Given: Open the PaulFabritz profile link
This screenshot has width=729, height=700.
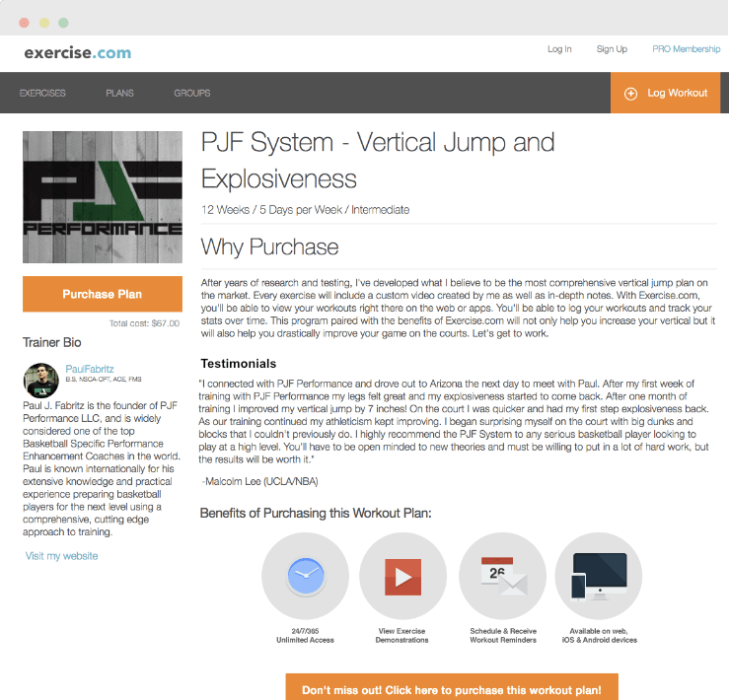Looking at the screenshot, I should click(90, 369).
